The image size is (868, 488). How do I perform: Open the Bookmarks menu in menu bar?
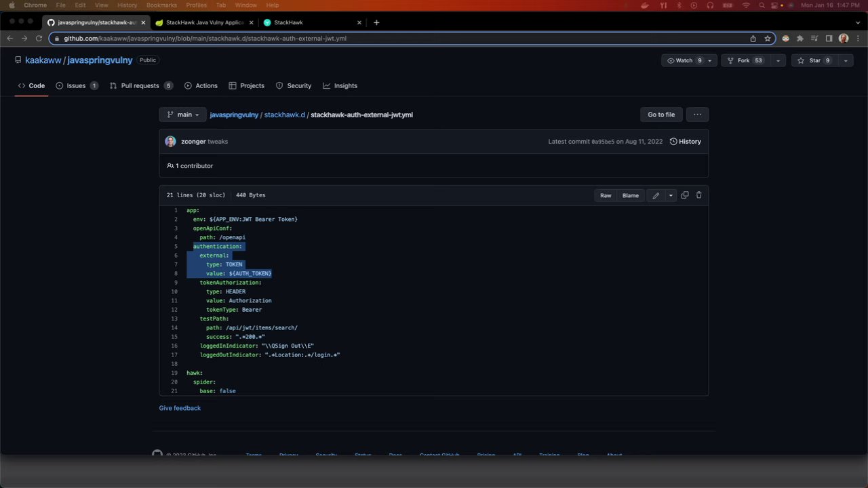(161, 5)
